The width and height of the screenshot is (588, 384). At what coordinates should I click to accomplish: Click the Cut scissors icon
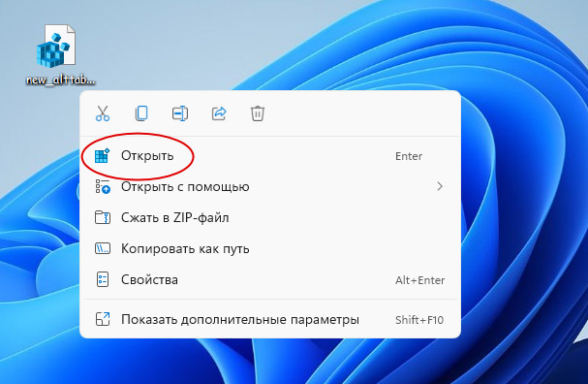(103, 113)
